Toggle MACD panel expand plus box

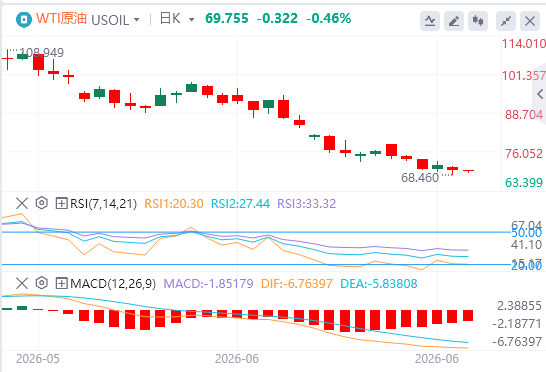[x=61, y=283]
